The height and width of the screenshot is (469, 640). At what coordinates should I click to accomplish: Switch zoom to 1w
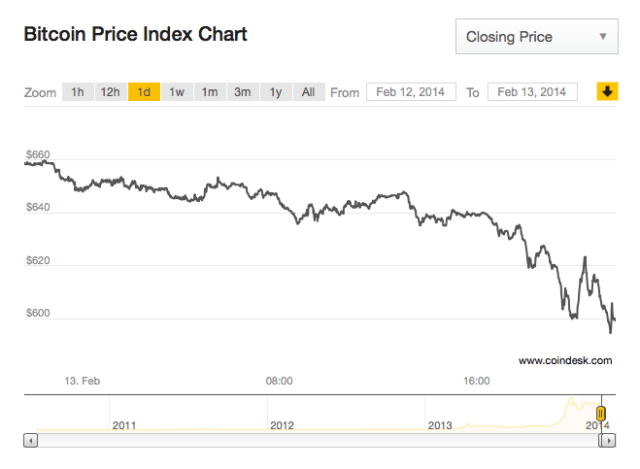tap(177, 92)
